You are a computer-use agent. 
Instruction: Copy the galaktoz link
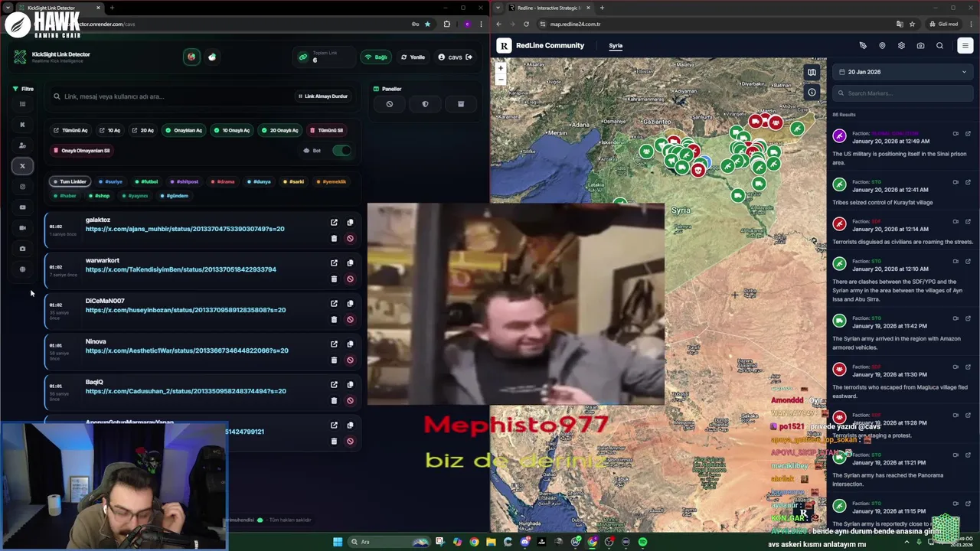[x=350, y=223]
